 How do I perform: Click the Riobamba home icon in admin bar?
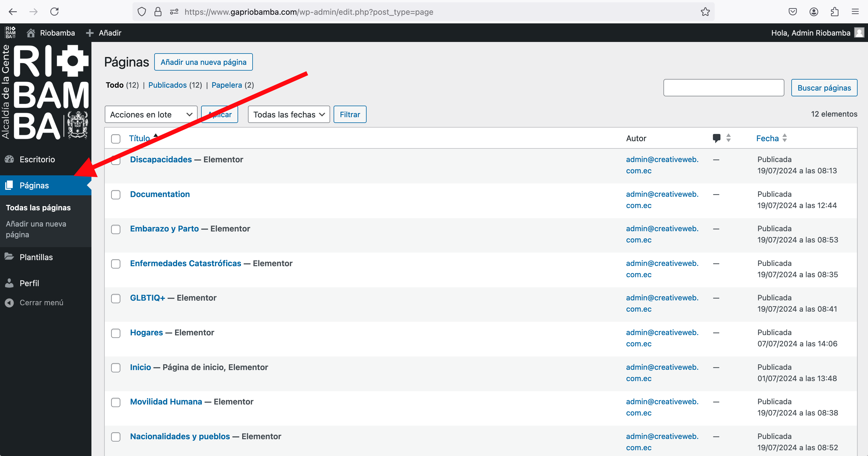(31, 33)
